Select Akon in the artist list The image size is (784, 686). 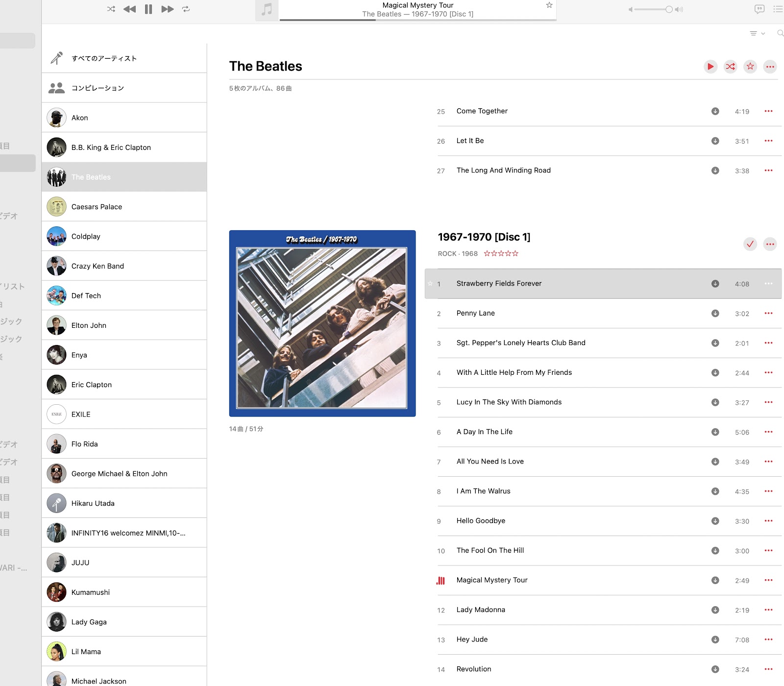pos(124,118)
